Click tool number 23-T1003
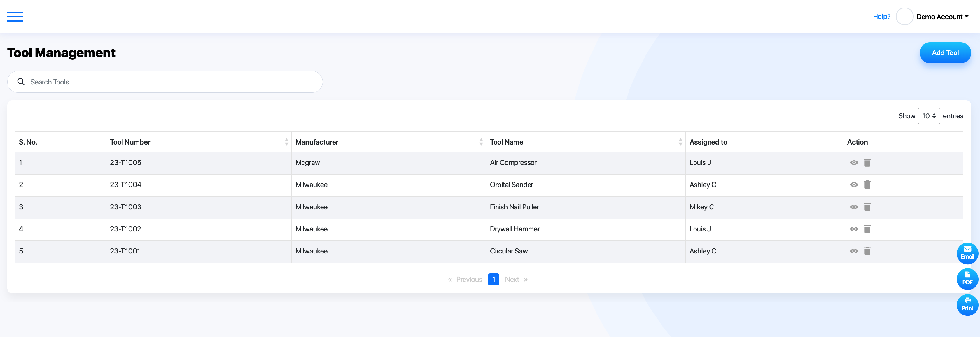Image resolution: width=980 pixels, height=337 pixels. coord(125,207)
